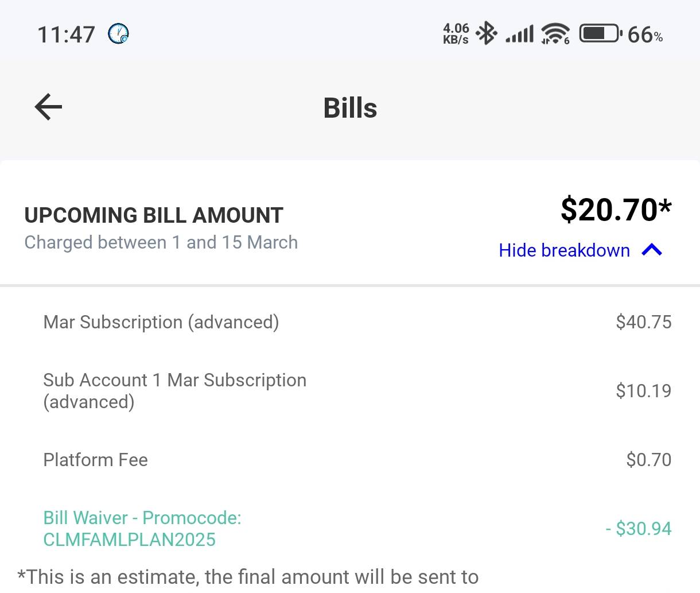Tap the Bluetooth status icon
This screenshot has height=593, width=700.
pos(487,33)
